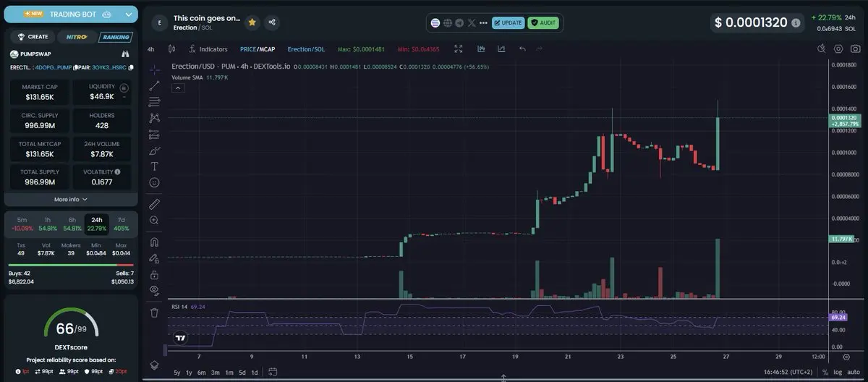868x382 pixels.
Task: Enter fullscreen chart mode
Action: click(458, 49)
